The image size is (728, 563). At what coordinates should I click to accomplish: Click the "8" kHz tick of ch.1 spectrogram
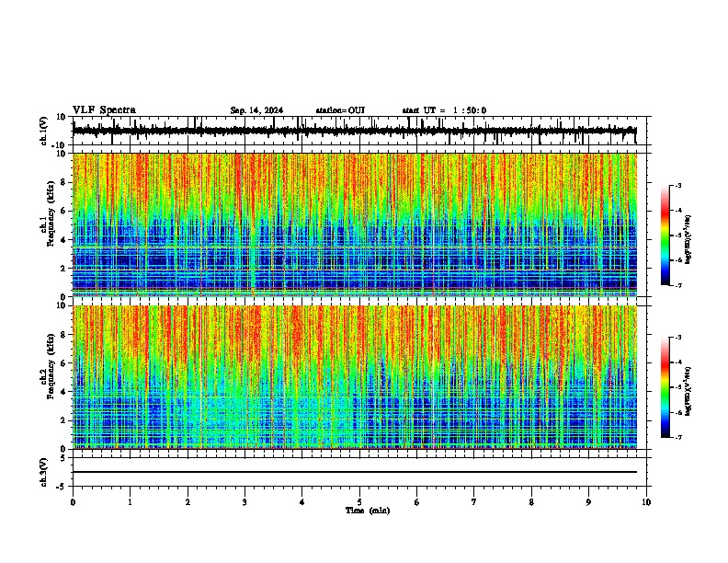pos(63,182)
